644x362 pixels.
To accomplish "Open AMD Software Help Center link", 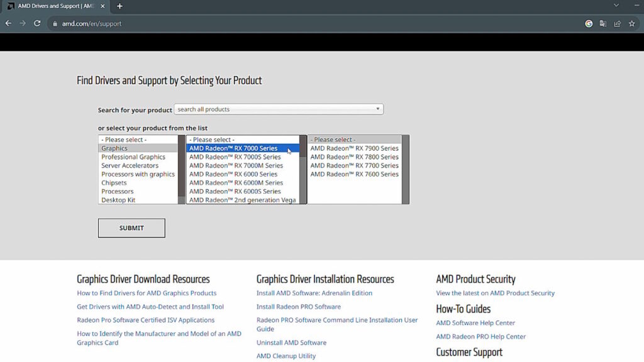I will tap(475, 323).
